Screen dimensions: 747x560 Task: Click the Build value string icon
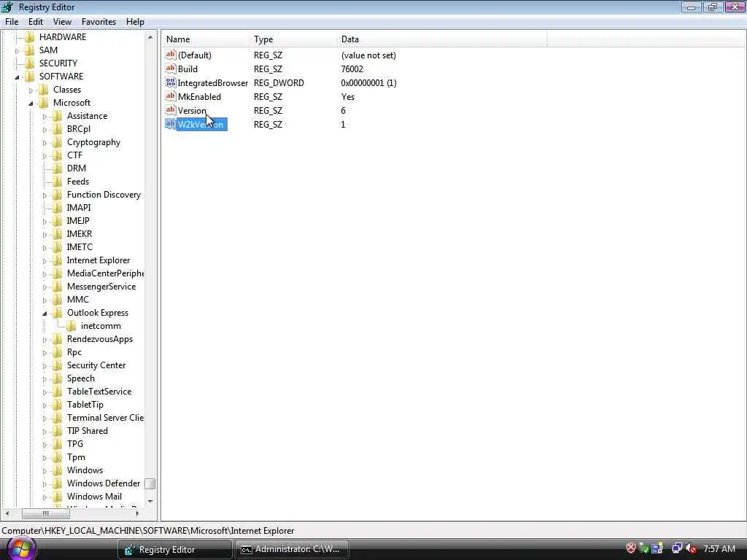[171, 69]
